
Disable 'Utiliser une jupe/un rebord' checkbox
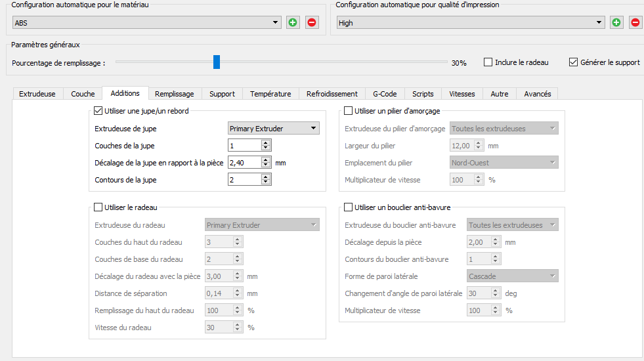click(99, 111)
